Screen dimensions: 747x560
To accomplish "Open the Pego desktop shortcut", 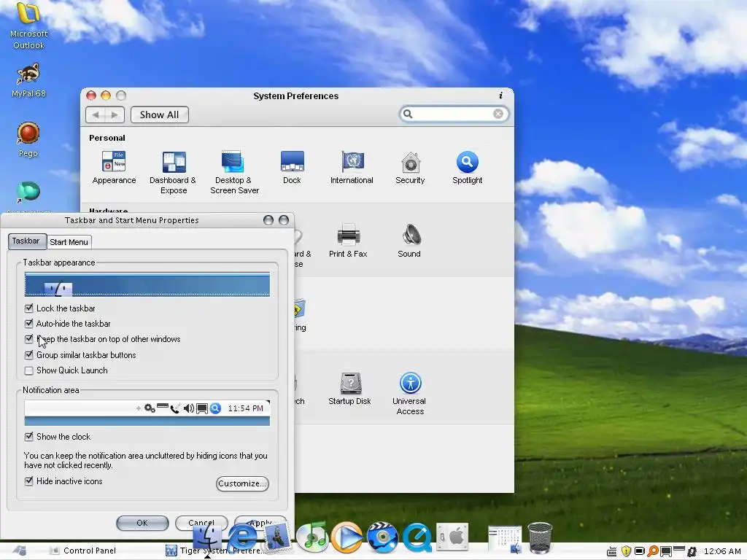I will pyautogui.click(x=28, y=139).
